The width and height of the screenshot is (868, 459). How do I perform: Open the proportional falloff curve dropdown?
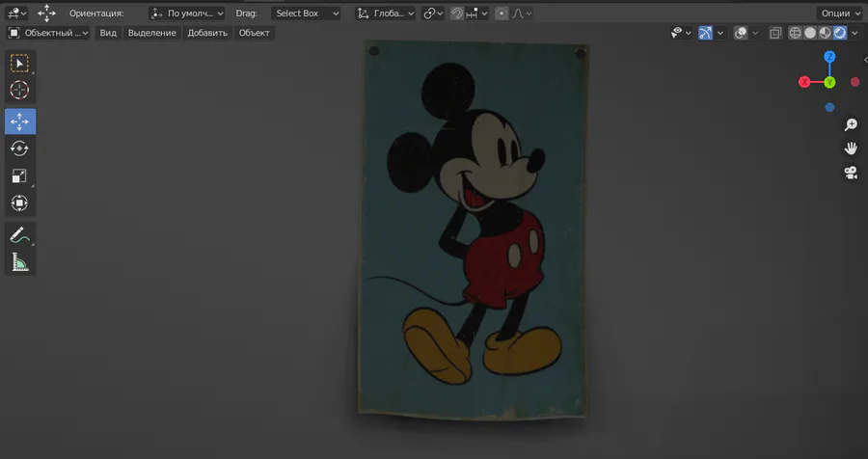522,13
